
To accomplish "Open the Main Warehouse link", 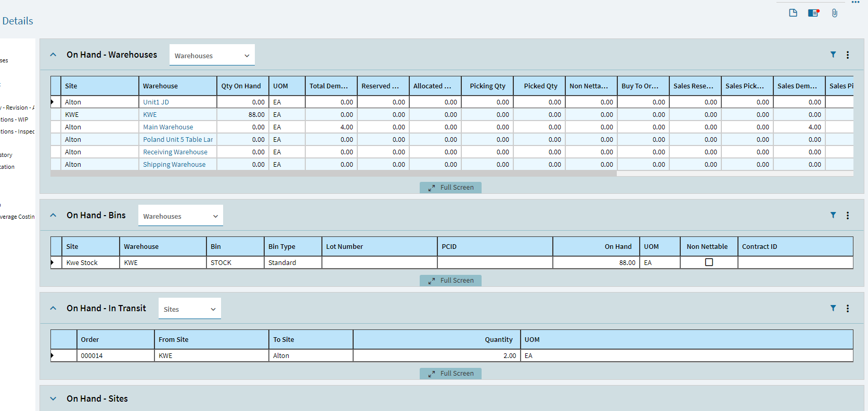I will [168, 127].
